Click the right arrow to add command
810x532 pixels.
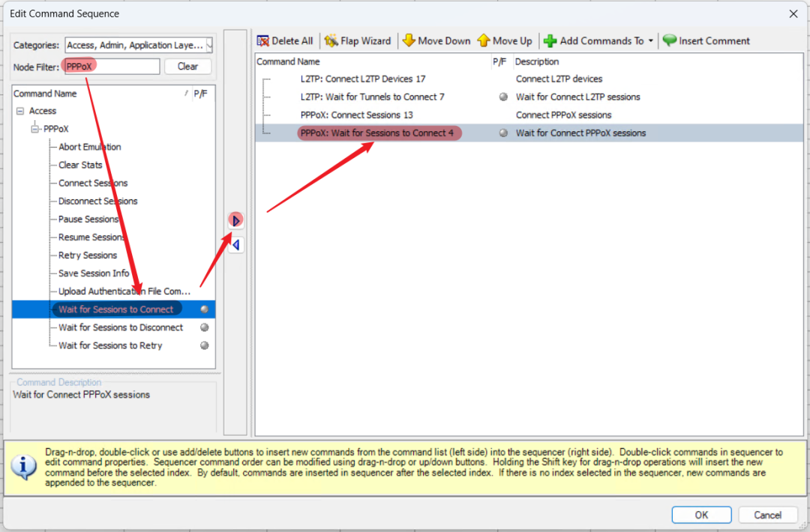(236, 221)
